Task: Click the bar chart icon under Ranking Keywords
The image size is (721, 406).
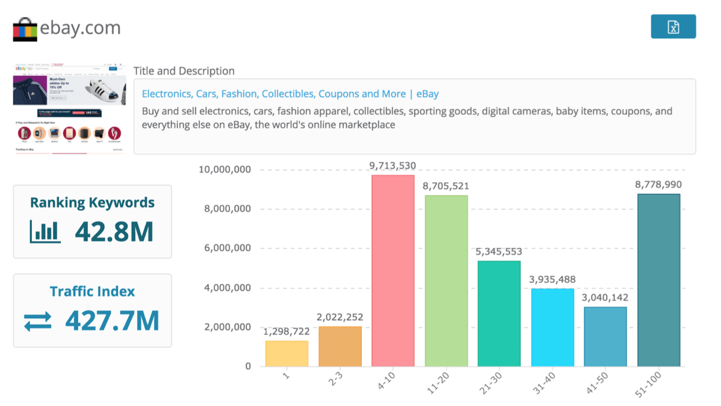Action: tap(46, 232)
